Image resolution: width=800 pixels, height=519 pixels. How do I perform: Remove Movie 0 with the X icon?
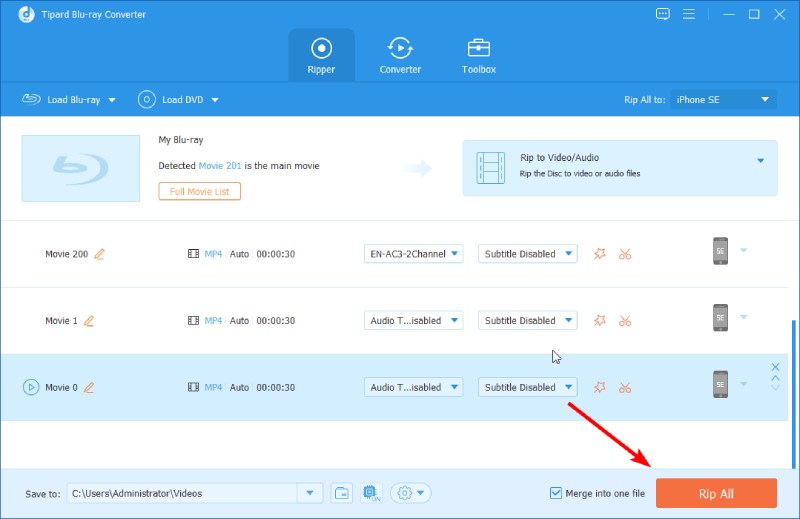775,366
